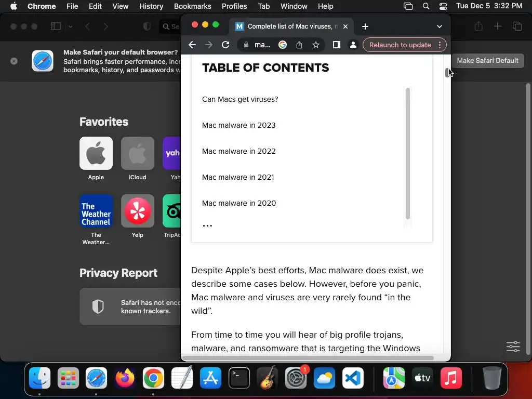The height and width of the screenshot is (399, 532).
Task: Open the History menu
Action: [x=151, y=6]
